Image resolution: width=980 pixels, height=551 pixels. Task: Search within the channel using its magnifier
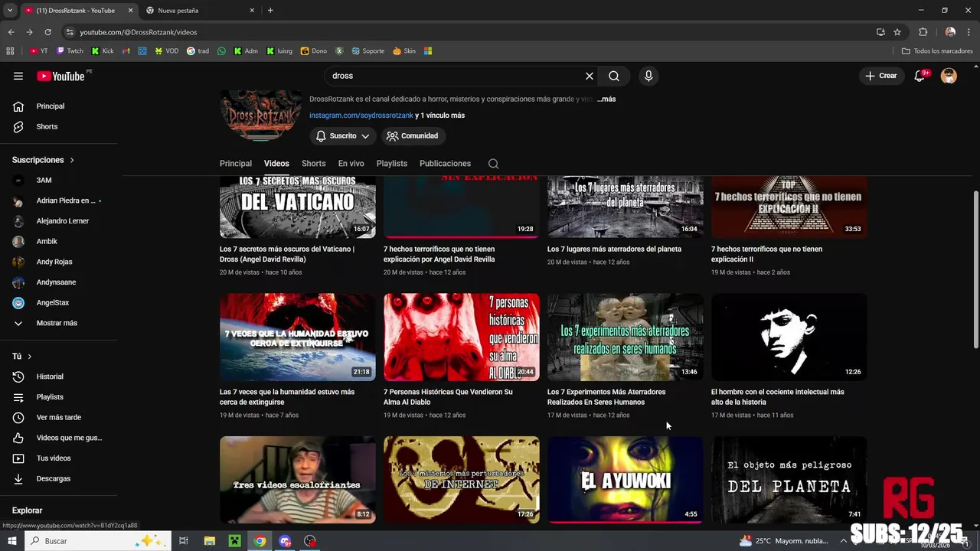coord(493,164)
